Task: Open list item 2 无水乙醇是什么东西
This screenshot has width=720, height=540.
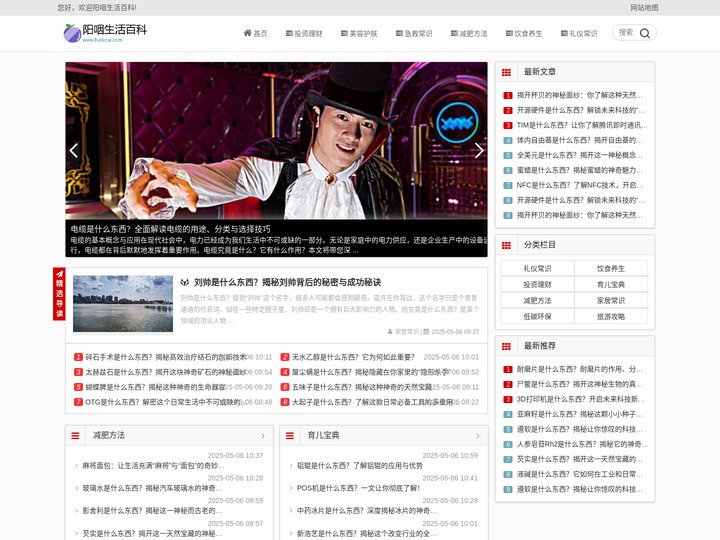Action: [353, 357]
